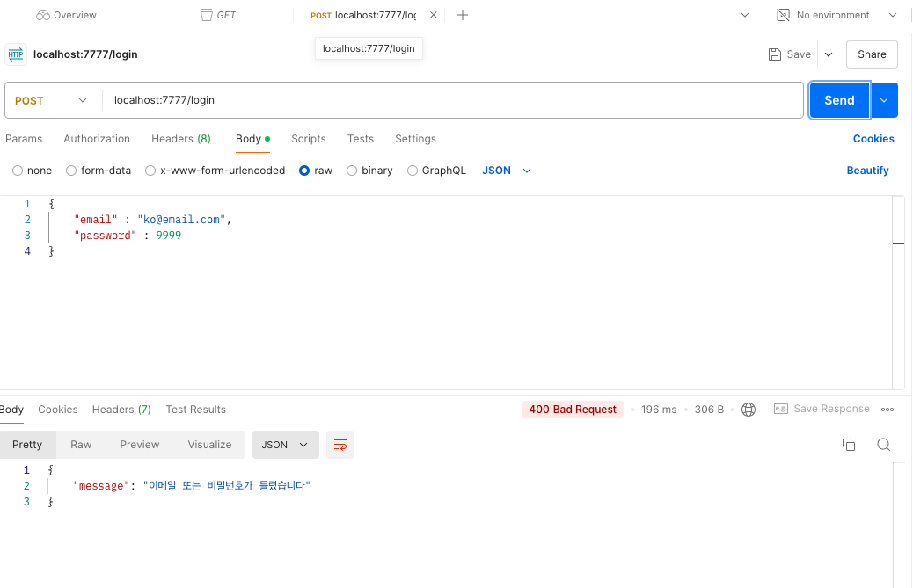Open the No environment selector

click(x=836, y=15)
